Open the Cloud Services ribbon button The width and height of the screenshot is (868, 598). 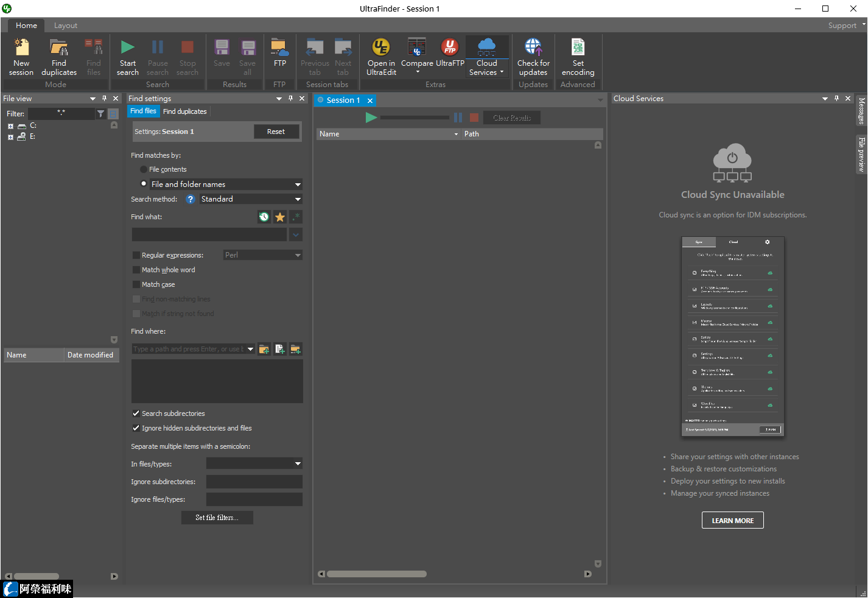click(x=487, y=57)
